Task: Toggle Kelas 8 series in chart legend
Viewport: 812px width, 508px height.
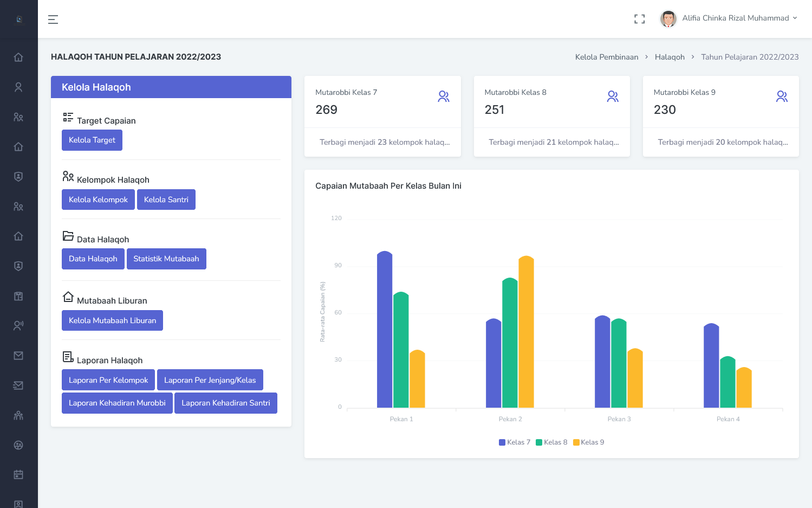Action: pos(551,442)
